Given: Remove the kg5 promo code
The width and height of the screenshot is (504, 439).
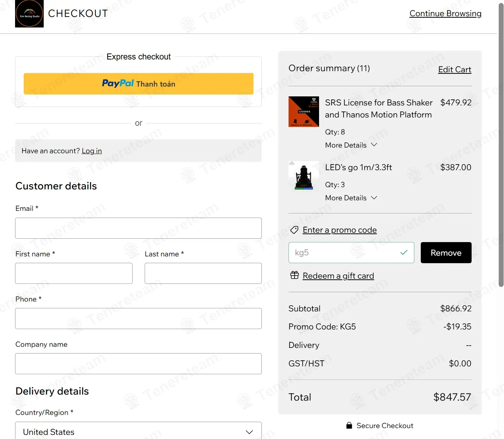Looking at the screenshot, I should (446, 253).
